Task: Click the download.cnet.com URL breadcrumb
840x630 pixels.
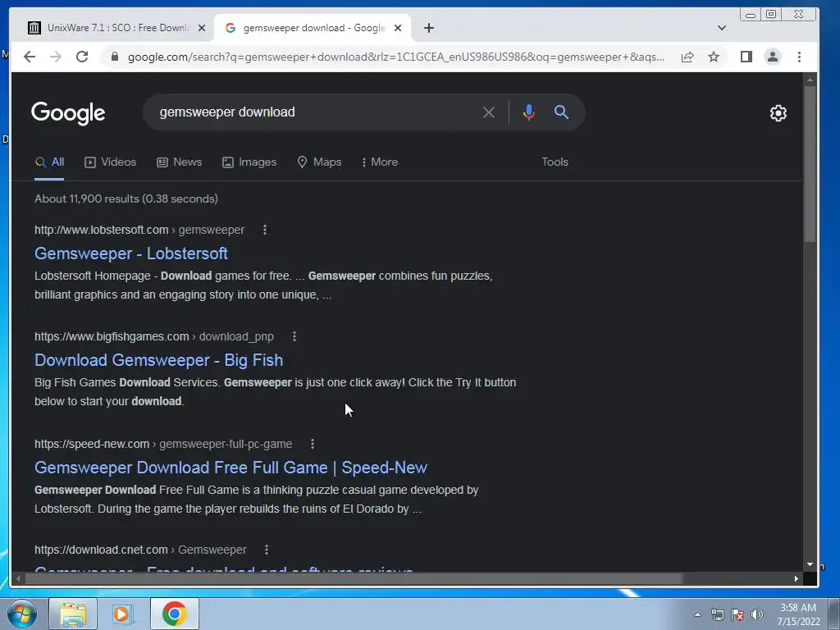Action: tap(140, 550)
